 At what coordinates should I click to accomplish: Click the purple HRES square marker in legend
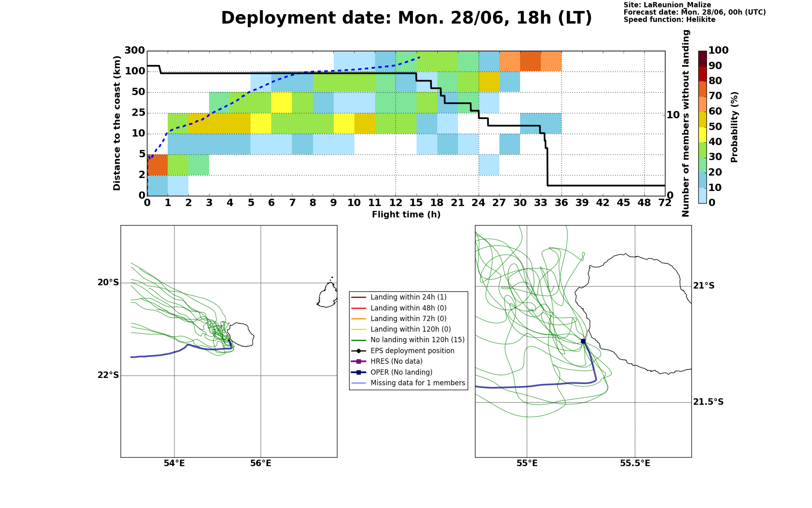point(358,362)
